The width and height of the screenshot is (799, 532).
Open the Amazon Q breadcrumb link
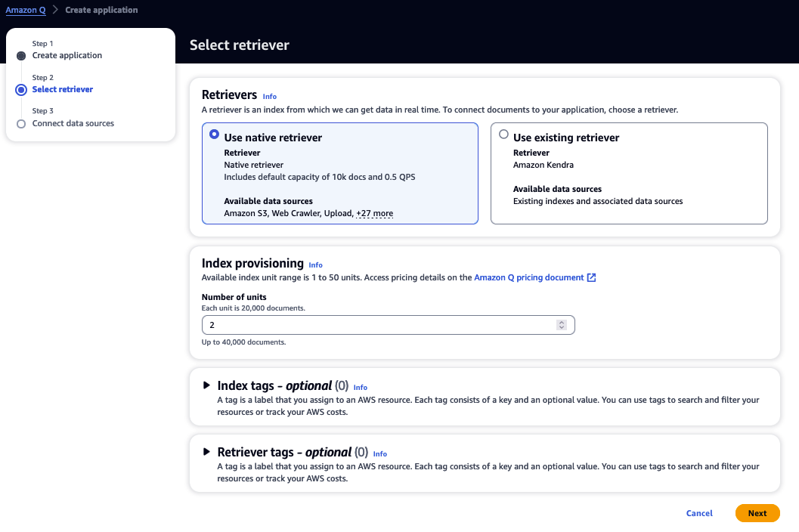(26, 11)
